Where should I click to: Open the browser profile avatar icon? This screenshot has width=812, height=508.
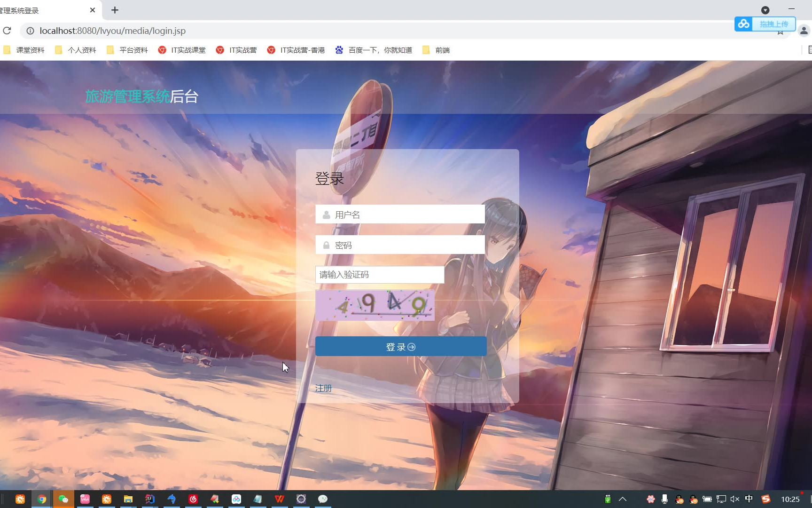pos(804,31)
